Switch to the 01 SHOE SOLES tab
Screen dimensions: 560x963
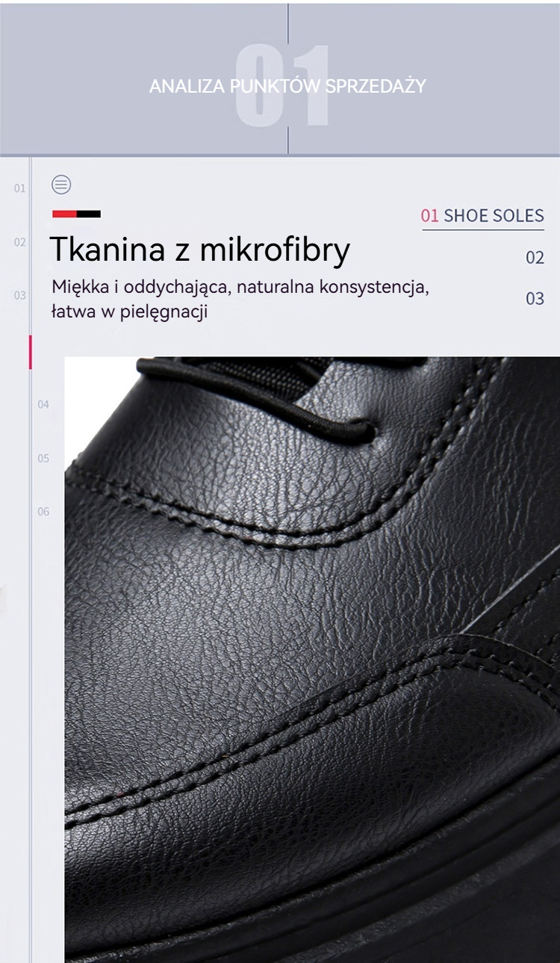pyautogui.click(x=482, y=216)
